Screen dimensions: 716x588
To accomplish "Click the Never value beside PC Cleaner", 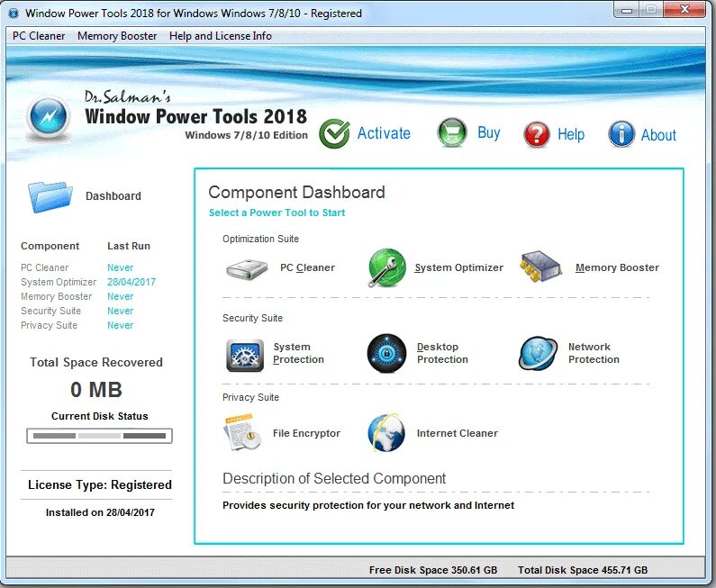I will 121,267.
